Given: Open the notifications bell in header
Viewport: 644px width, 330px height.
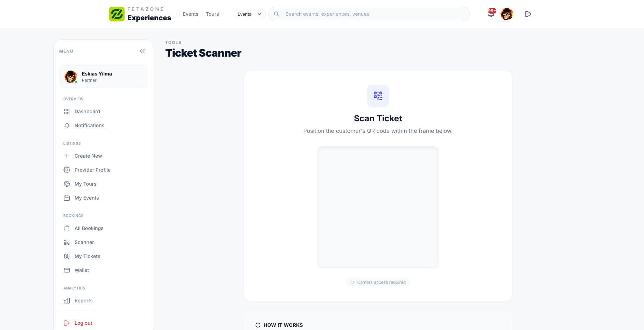Looking at the screenshot, I should 491,14.
